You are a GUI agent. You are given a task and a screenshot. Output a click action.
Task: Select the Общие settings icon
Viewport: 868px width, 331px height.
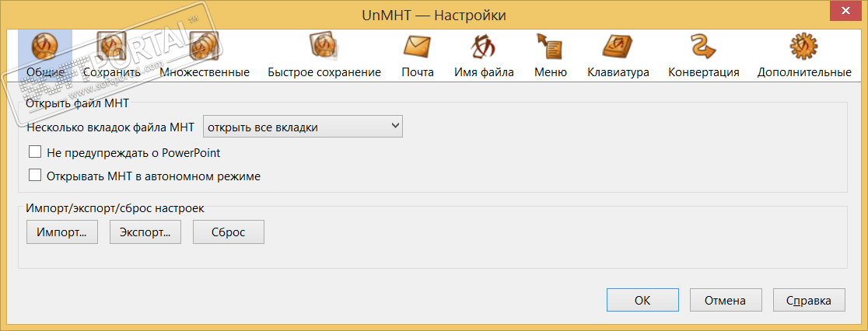45,47
